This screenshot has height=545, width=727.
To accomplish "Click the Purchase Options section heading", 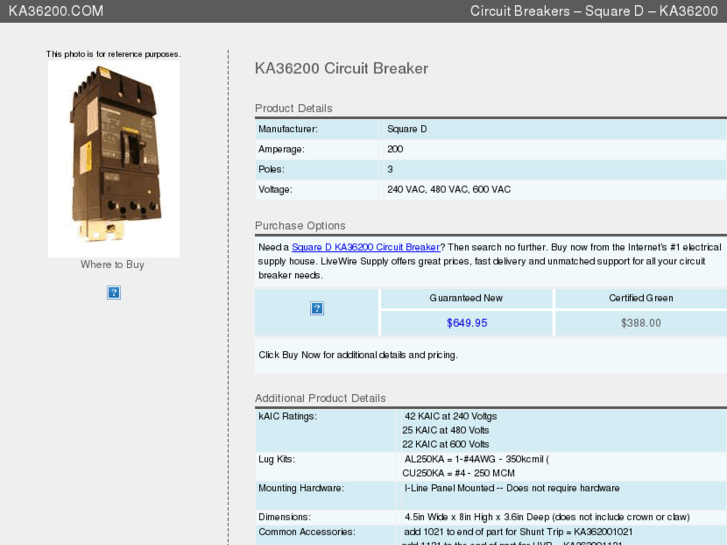I will pyautogui.click(x=300, y=226).
